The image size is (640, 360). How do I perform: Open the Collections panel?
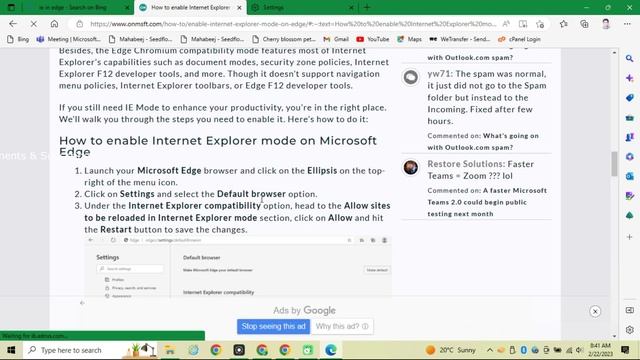click(x=584, y=24)
